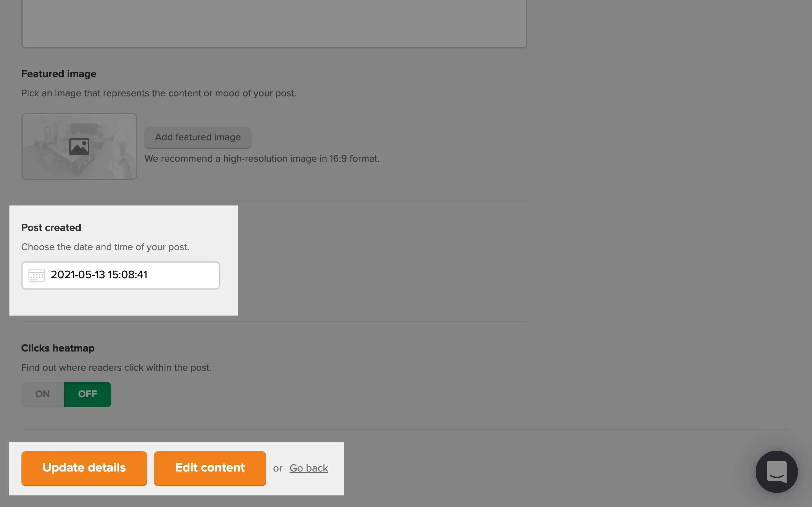
Task: Select OFF for clicks heatmap
Action: pos(88,394)
